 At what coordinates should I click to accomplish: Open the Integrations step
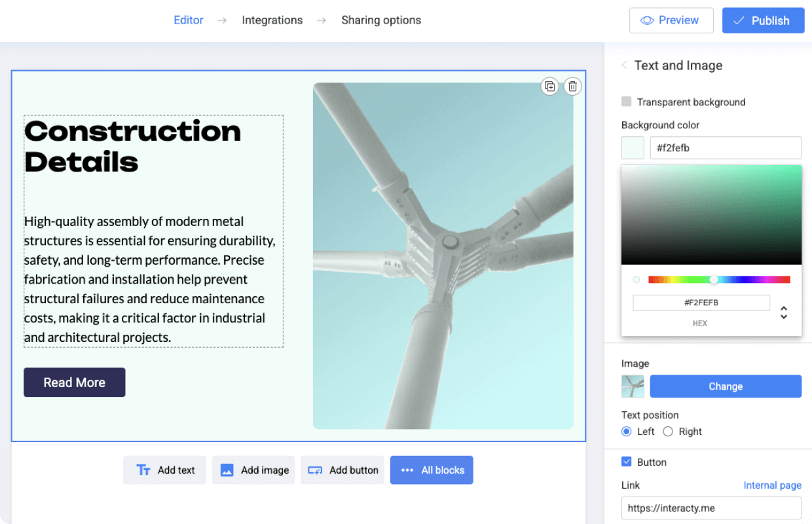[x=272, y=20]
